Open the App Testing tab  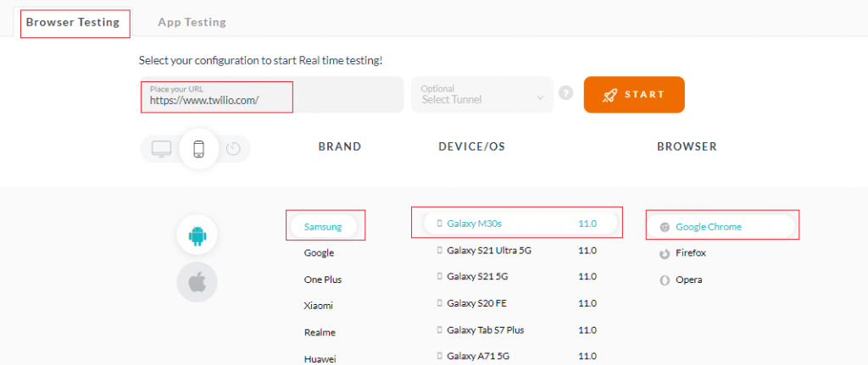coord(192,23)
